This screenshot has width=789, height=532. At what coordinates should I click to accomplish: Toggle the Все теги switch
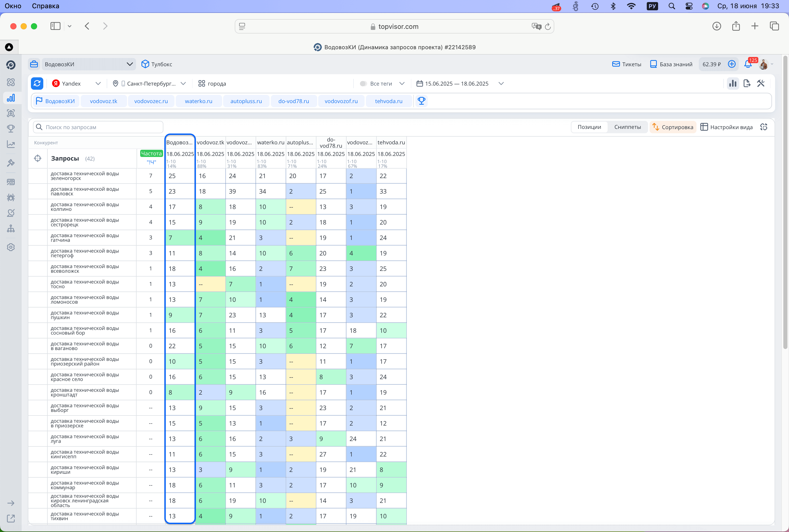point(363,84)
